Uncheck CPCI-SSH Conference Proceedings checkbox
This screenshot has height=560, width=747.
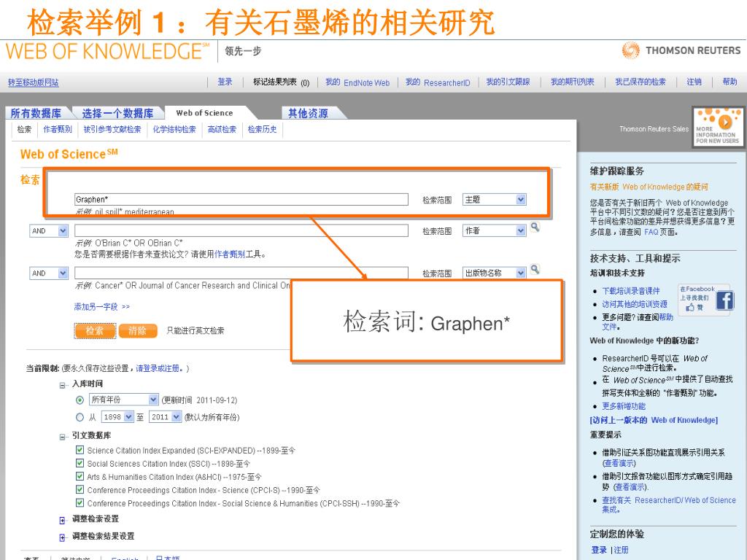click(x=80, y=502)
